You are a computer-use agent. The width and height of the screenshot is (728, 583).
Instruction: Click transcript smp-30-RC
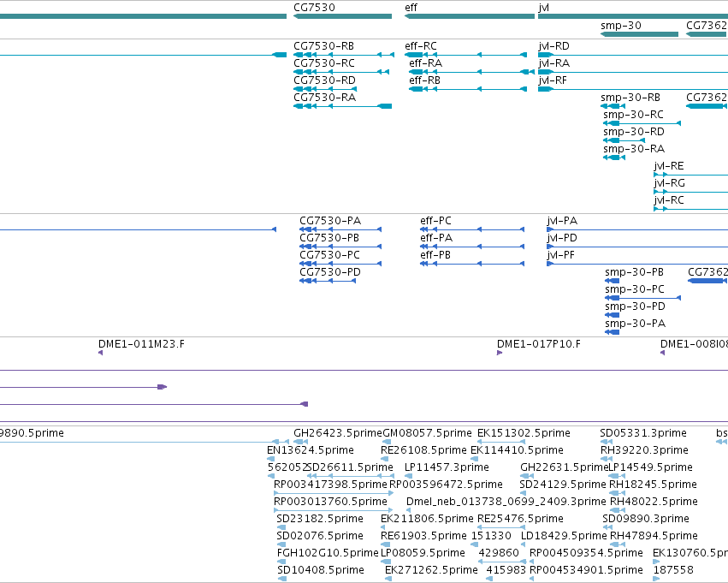click(633, 115)
